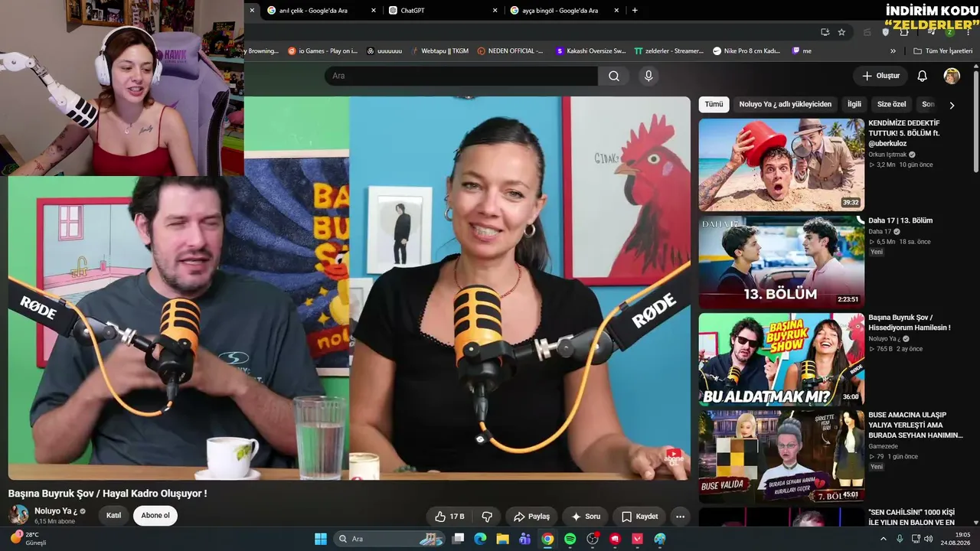Viewport: 980px width, 551px height.
Task: Select the 'Size özel' filter chip
Action: 891,104
